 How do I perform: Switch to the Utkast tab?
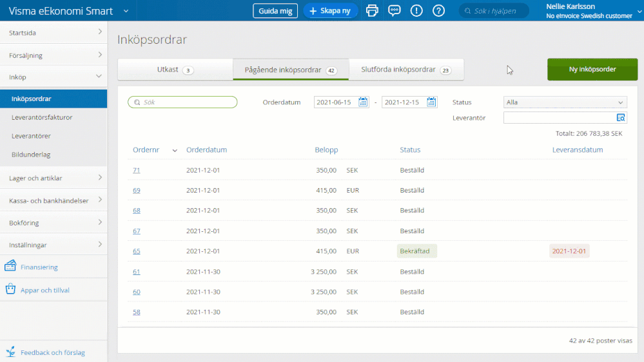(x=175, y=70)
